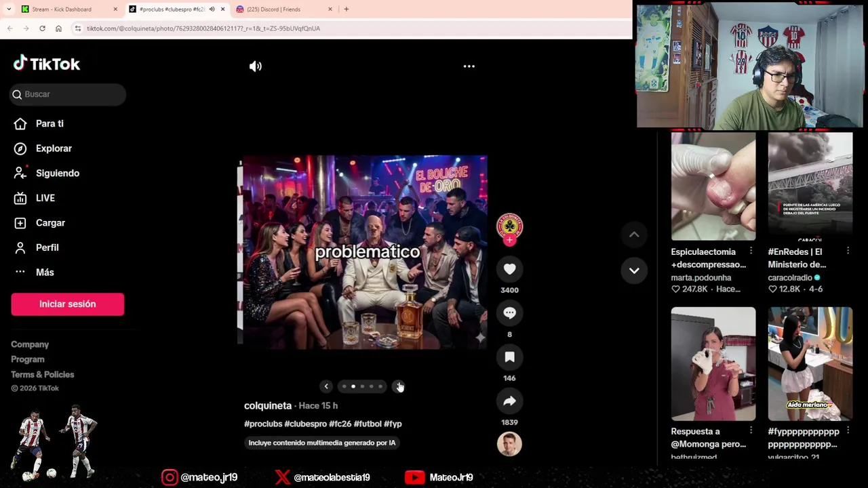This screenshot has width=868, height=488.
Task: Open the Siguiendo feed
Action: (x=58, y=174)
